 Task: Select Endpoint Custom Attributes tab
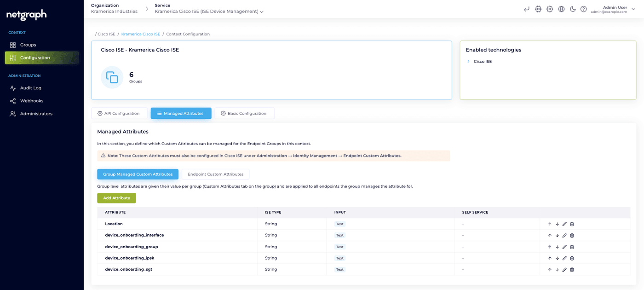(215, 174)
